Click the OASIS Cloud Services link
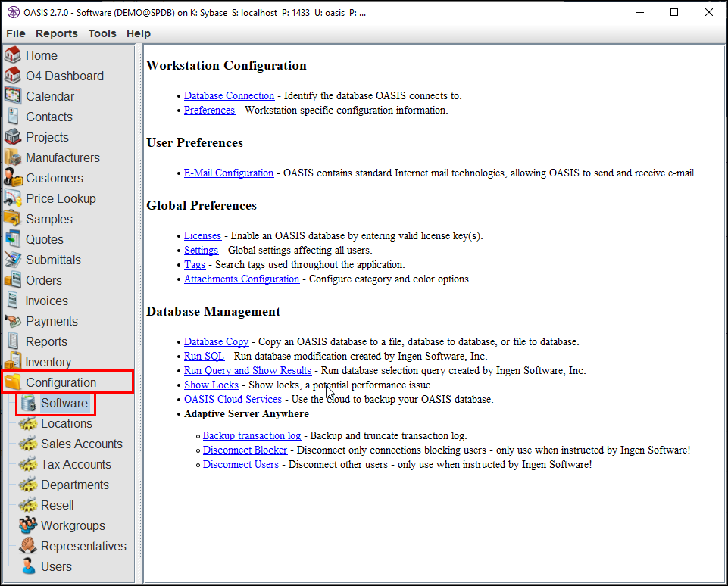Image resolution: width=728 pixels, height=586 pixels. [233, 399]
